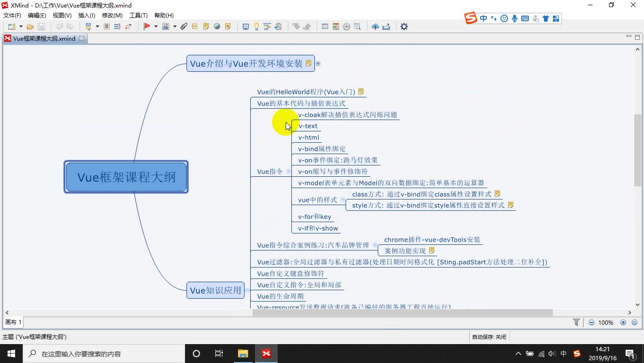Switch to the 画布 1 sheet
The image size is (644, 363).
tap(13, 322)
